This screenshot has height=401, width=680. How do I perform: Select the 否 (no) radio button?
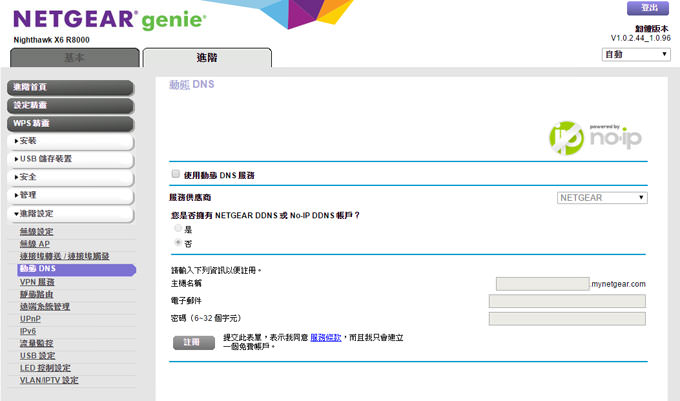(178, 243)
